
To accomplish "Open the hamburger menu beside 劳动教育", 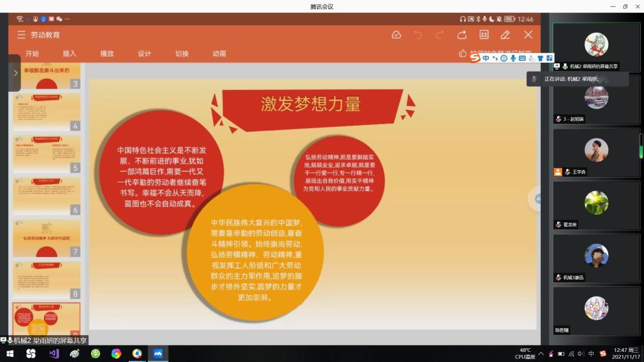I will pos(21,35).
